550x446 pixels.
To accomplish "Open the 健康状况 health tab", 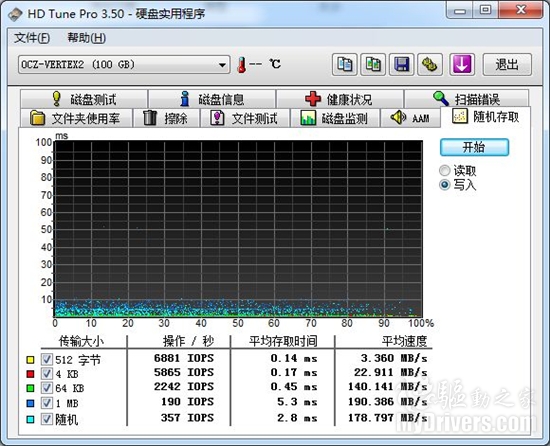I will click(340, 99).
